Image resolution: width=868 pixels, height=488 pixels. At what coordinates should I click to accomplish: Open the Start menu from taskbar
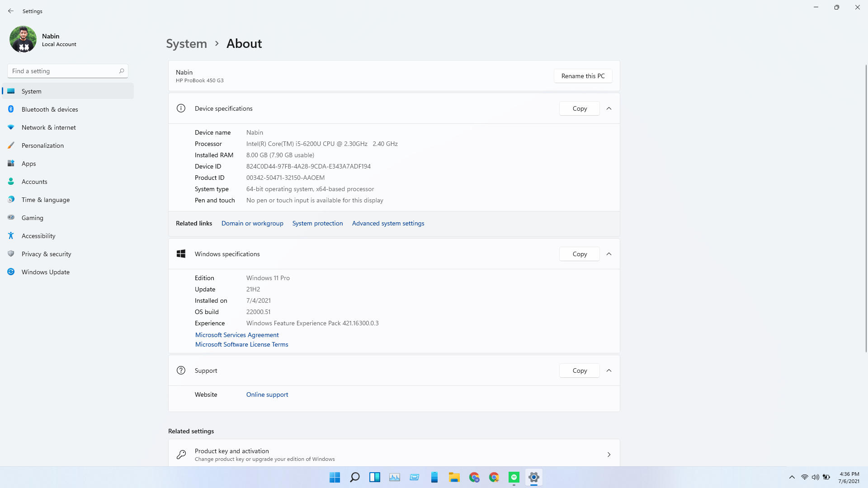(335, 477)
